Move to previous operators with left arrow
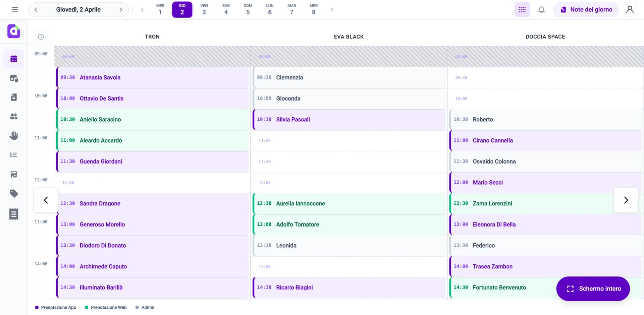644x315 pixels. [x=46, y=200]
